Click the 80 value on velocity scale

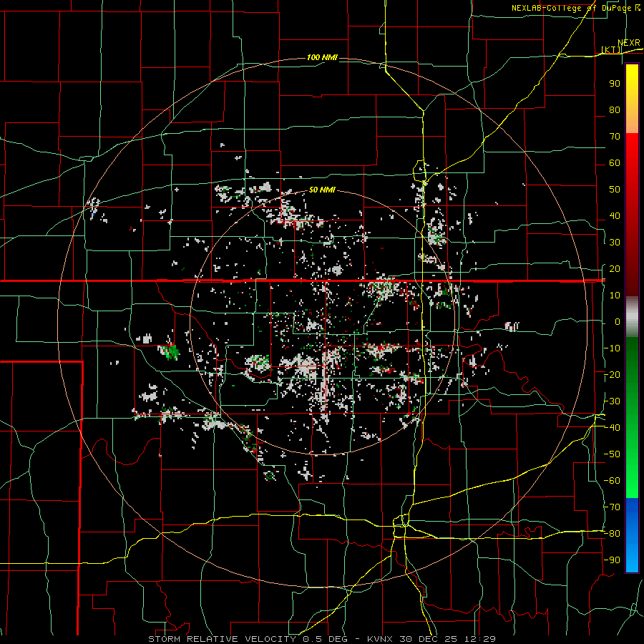point(615,110)
